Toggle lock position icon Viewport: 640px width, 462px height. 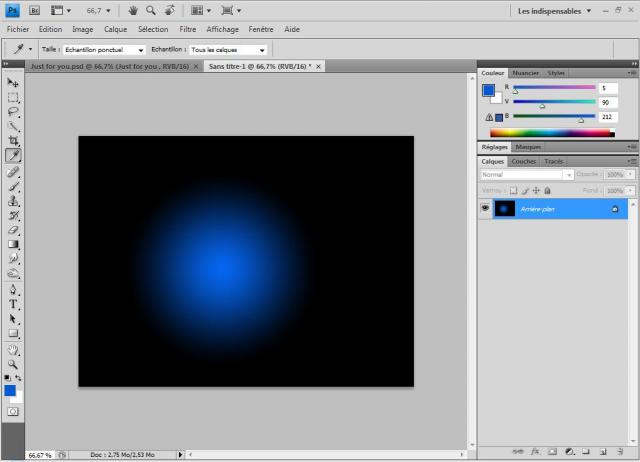pos(536,191)
